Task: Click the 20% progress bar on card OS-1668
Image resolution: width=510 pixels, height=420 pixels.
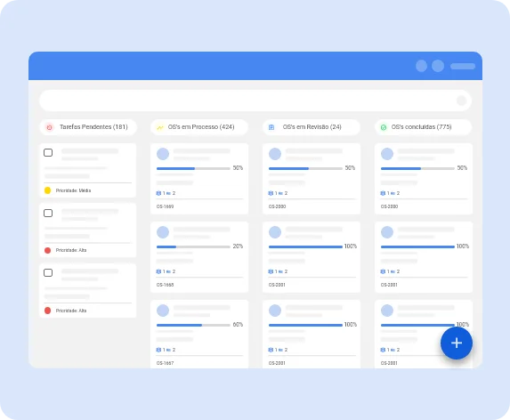Action: pos(193,246)
